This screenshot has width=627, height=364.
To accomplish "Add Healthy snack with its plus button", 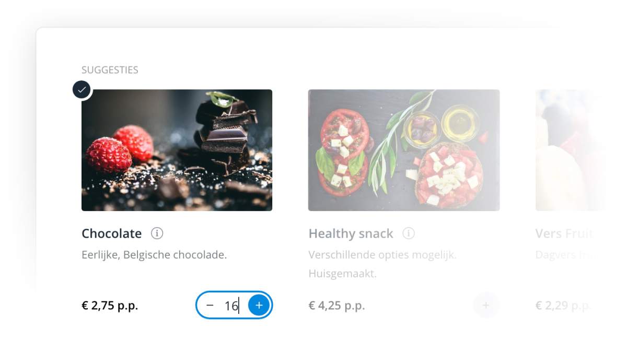I will [x=486, y=305].
